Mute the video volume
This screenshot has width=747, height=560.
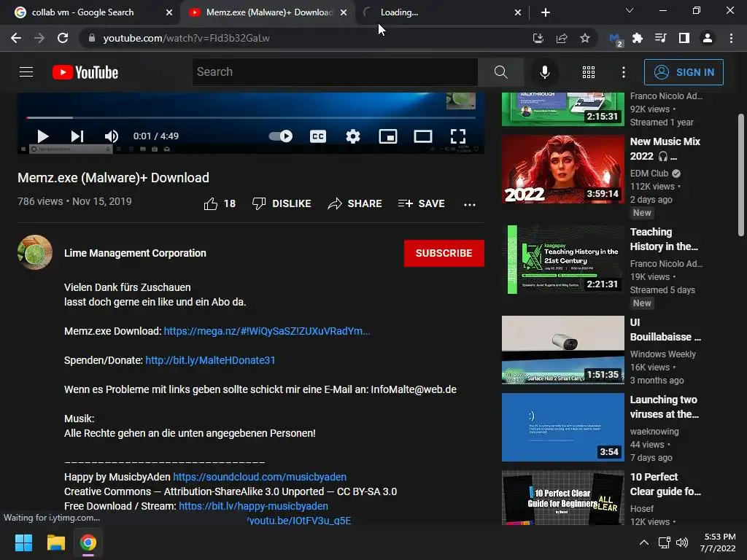tap(111, 136)
